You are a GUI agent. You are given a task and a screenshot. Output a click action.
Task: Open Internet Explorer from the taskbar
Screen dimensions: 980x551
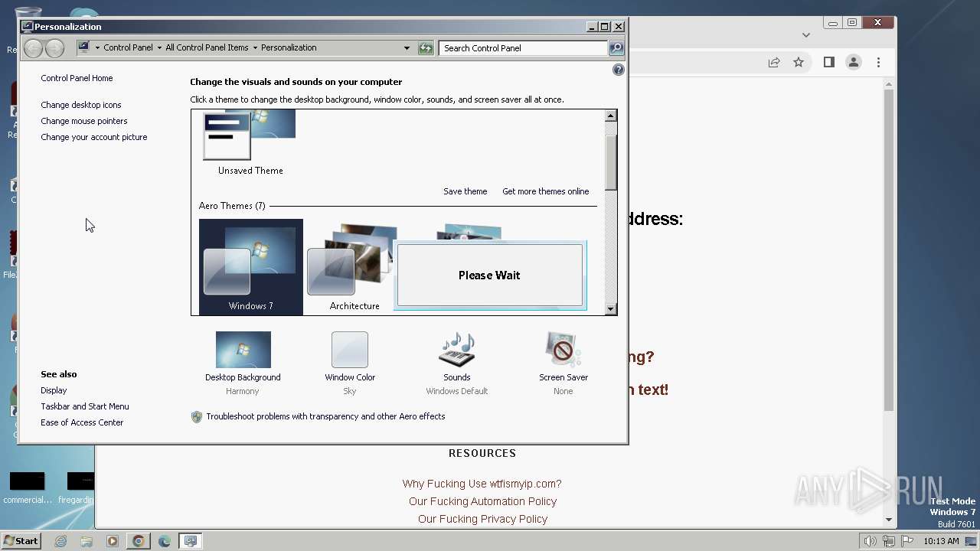pos(60,541)
